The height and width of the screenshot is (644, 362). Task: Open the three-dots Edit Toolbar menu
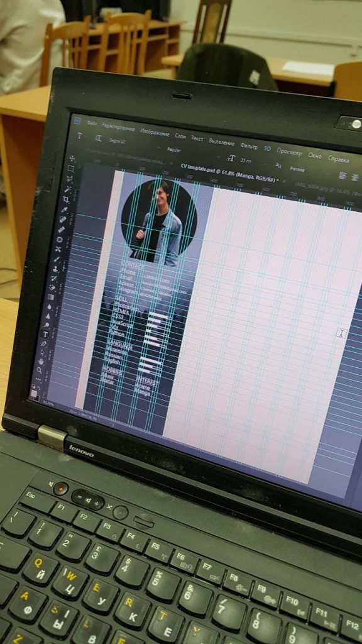pos(38,379)
